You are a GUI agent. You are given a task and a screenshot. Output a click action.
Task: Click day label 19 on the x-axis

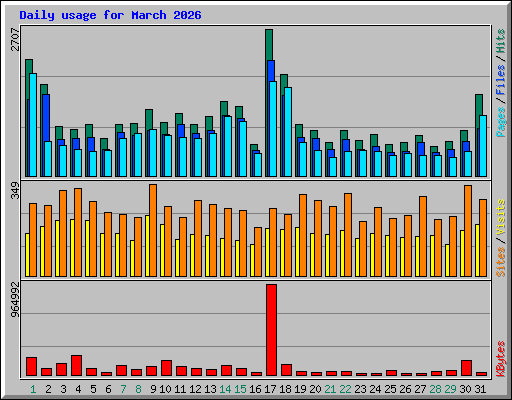pyautogui.click(x=300, y=389)
